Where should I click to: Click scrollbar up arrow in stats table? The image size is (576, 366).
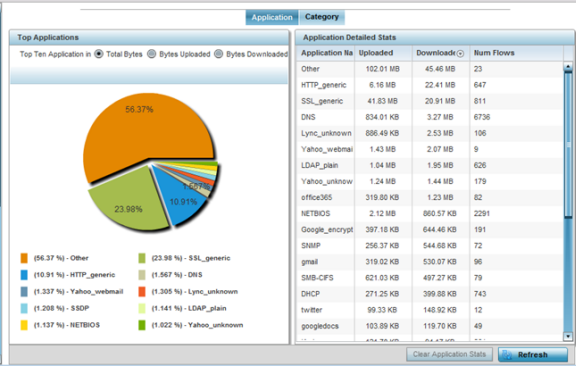point(568,67)
